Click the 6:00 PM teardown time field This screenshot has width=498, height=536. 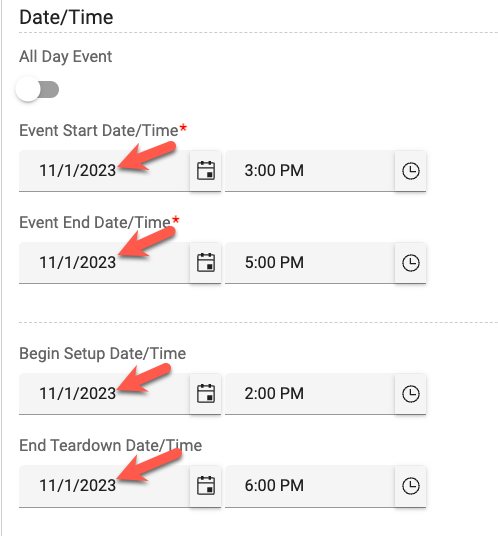[310, 486]
